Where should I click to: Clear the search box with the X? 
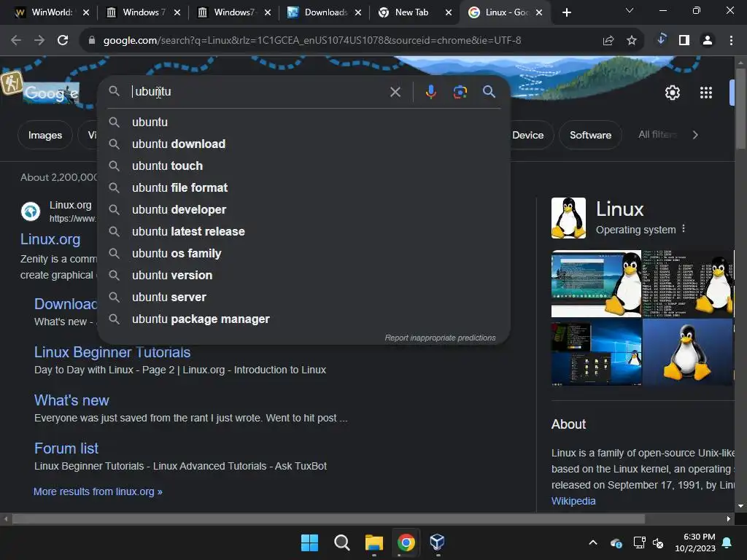point(395,92)
